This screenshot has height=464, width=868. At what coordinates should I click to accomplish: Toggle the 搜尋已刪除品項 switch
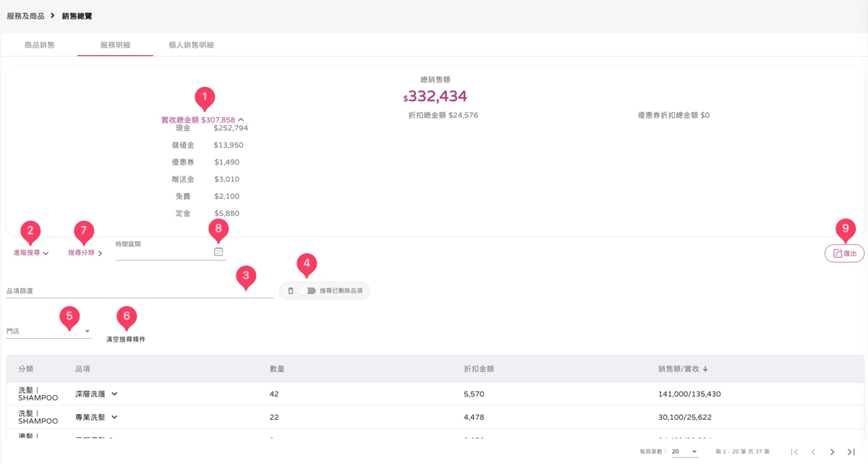pyautogui.click(x=307, y=291)
